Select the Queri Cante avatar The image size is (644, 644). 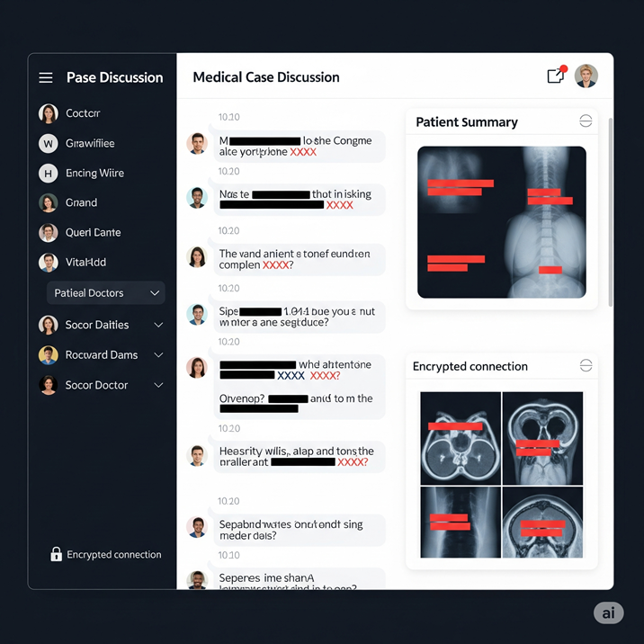tap(49, 232)
